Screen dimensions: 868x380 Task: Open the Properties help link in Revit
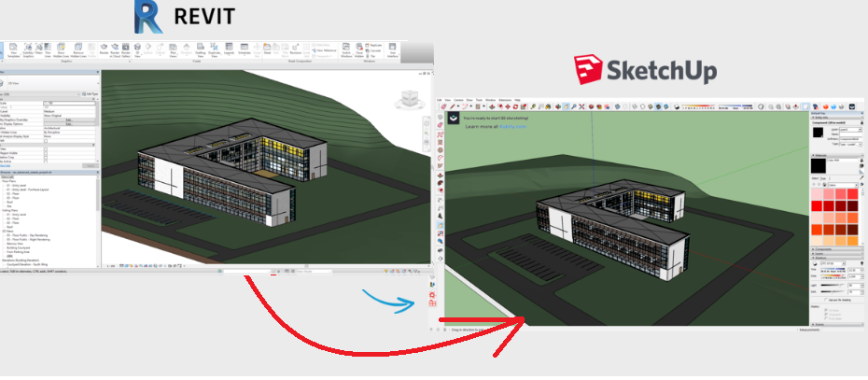[5, 165]
